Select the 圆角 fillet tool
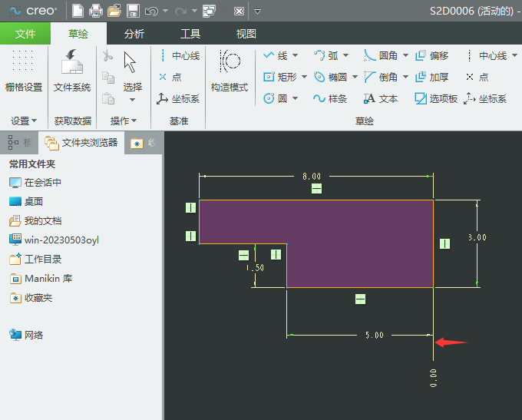Screen dimensions: 522x420 tap(381, 55)
